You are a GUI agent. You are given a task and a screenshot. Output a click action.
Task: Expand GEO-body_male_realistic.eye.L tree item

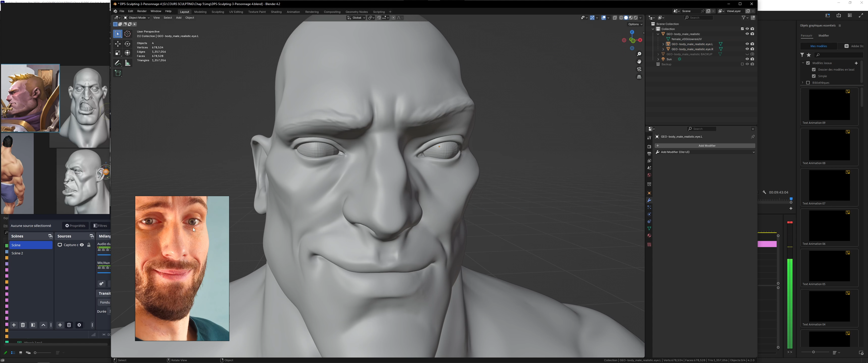pos(663,44)
